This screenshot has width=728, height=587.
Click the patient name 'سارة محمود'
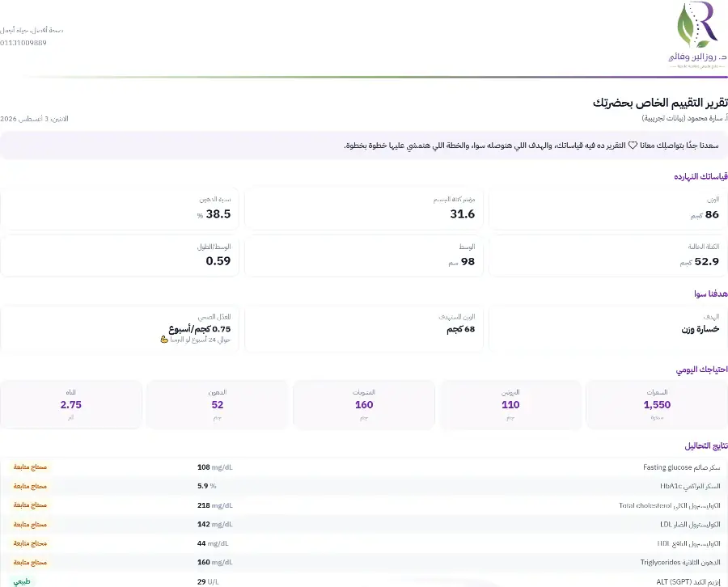pos(701,118)
